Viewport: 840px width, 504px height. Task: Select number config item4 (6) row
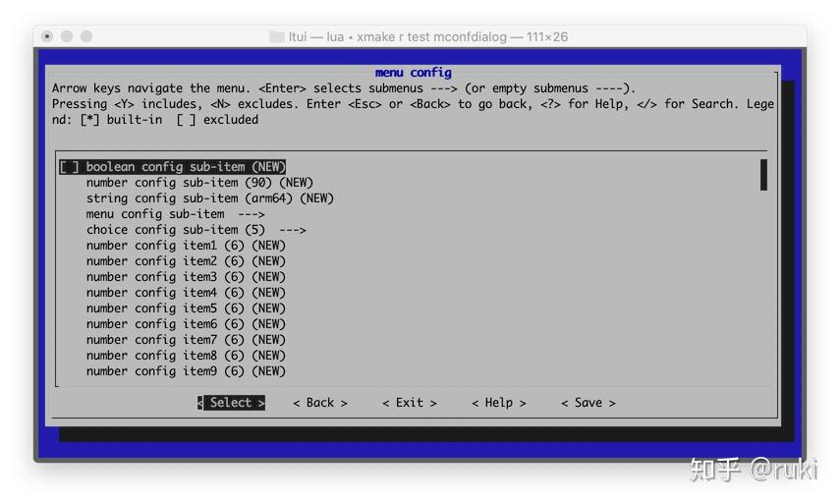(186, 293)
